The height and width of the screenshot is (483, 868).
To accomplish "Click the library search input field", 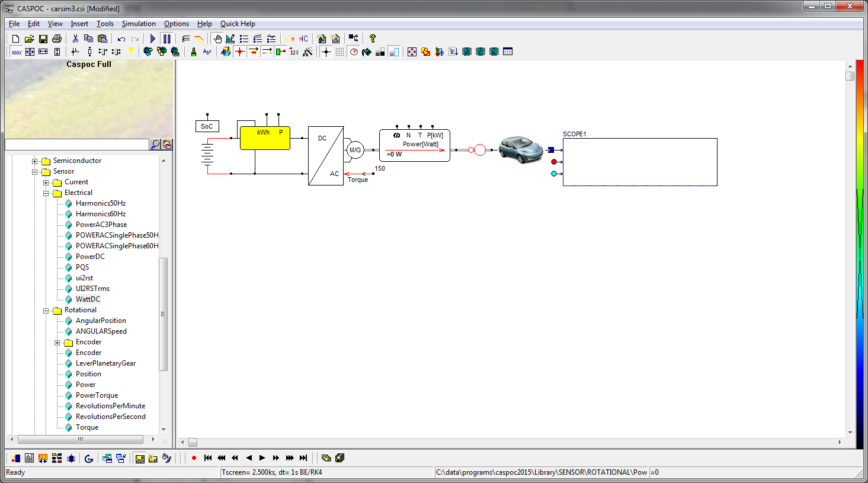I will point(76,144).
